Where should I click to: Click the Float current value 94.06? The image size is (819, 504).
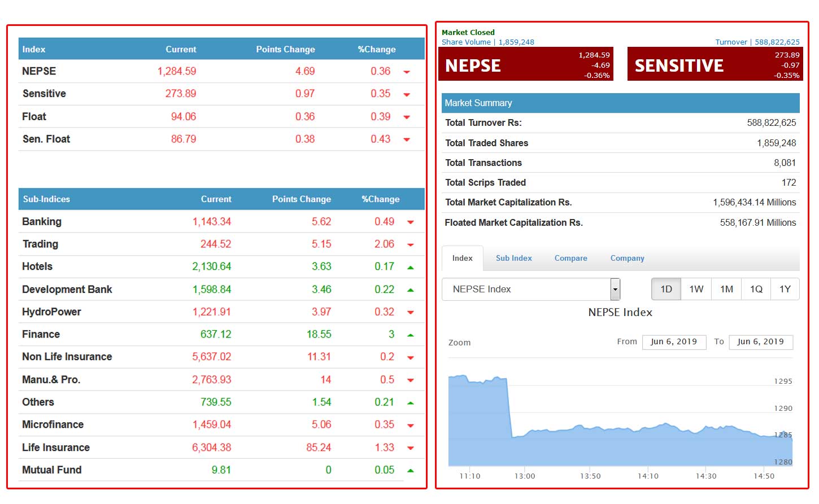pos(184,117)
